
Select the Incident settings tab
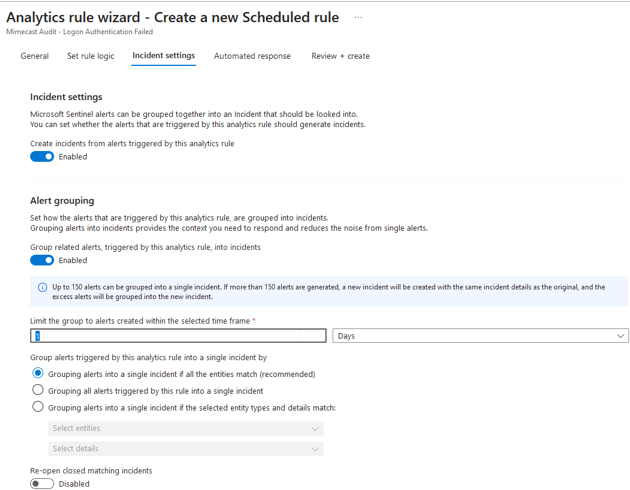coord(164,56)
